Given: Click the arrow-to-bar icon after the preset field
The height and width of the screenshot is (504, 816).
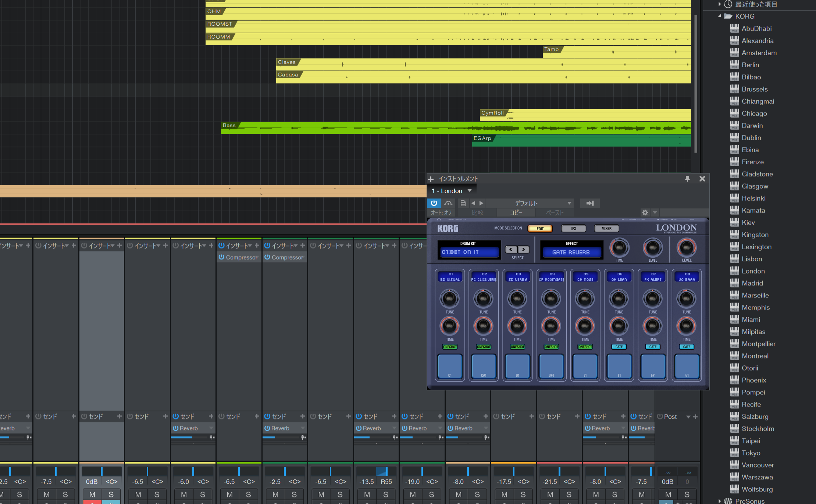Looking at the screenshot, I should 590,203.
